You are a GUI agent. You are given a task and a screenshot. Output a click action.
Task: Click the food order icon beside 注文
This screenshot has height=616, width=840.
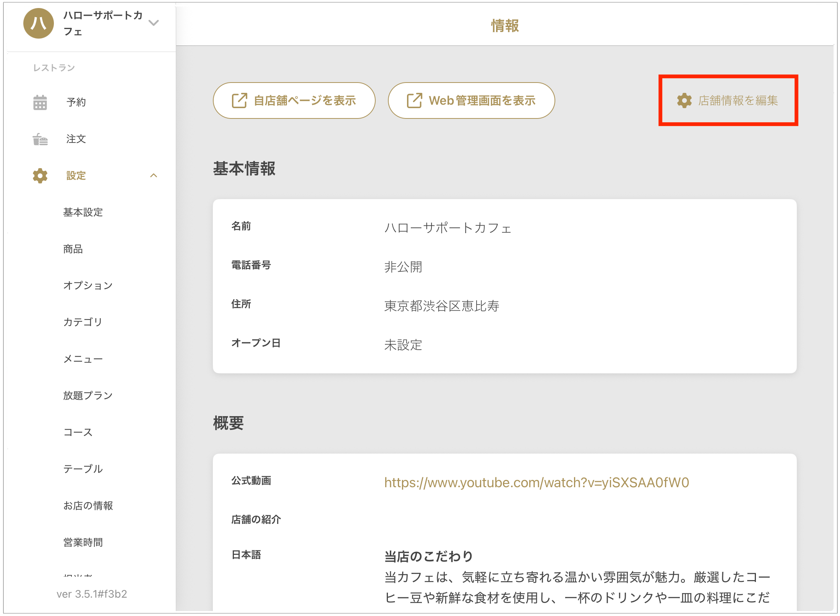40,139
